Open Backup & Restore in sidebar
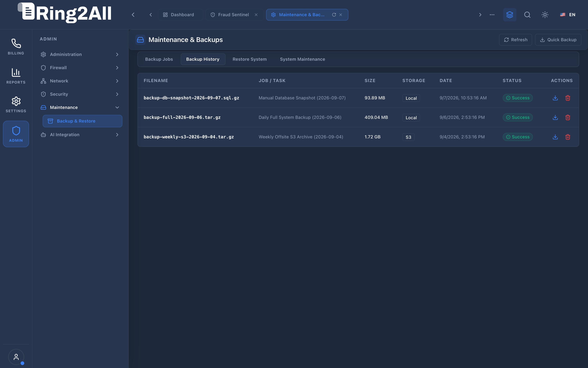 point(82,121)
